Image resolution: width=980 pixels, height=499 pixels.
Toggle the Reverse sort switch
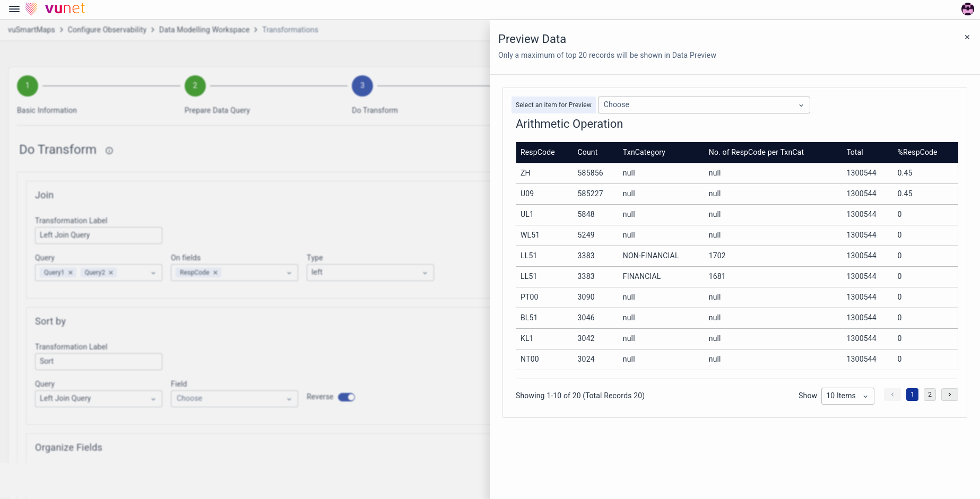[346, 397]
